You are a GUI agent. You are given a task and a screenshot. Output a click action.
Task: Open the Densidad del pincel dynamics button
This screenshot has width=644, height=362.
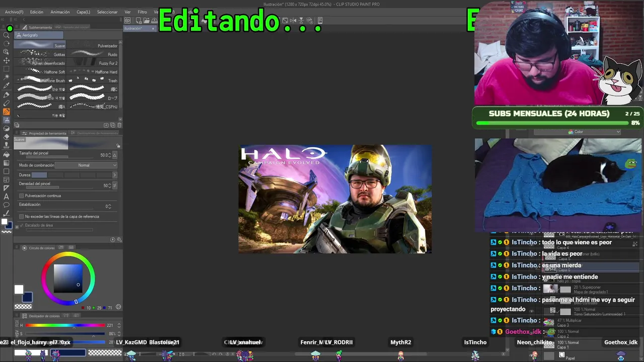pyautogui.click(x=114, y=186)
